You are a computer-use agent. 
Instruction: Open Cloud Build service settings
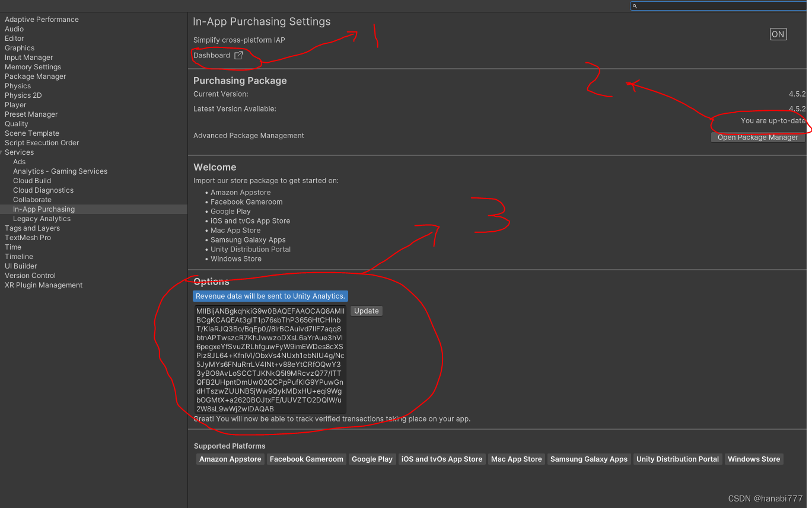coord(32,181)
